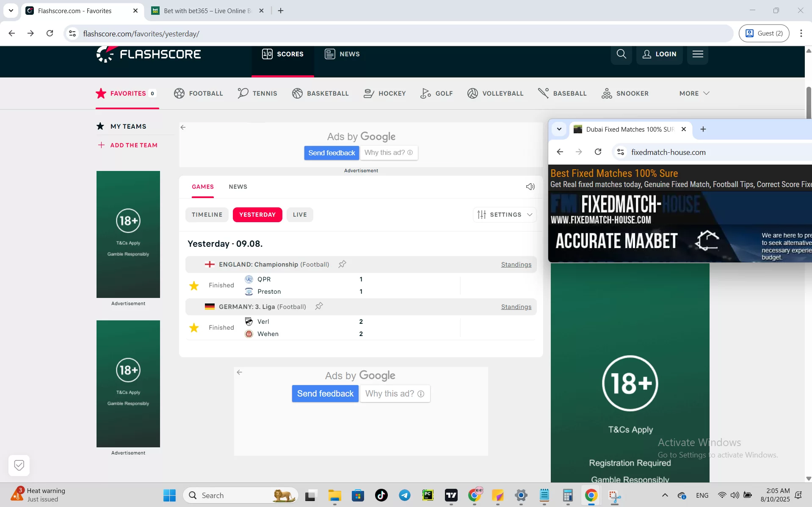Viewport: 812px width, 507px height.
Task: Click the Flashscore address bar URL
Action: 141,33
